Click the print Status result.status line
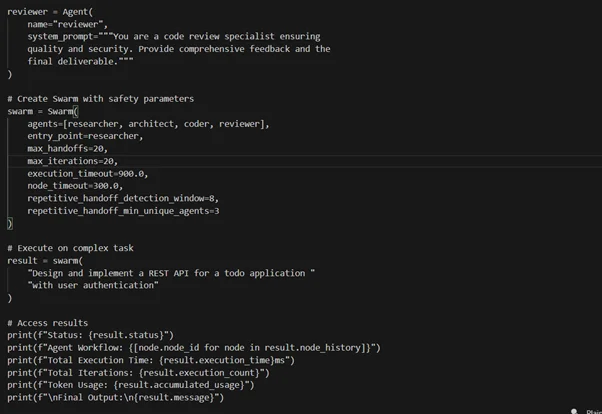602x414 pixels. tap(91, 335)
